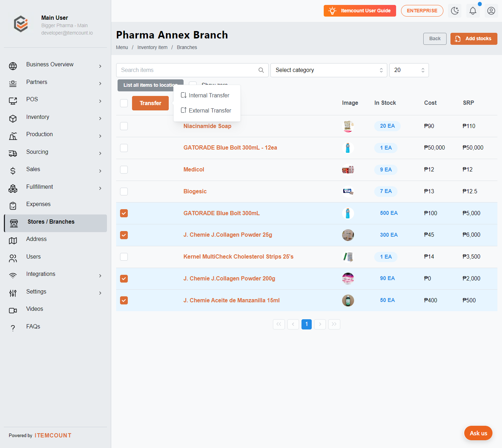Click the Integrations wifi icon
Image resolution: width=502 pixels, height=448 pixels.
pyautogui.click(x=13, y=276)
